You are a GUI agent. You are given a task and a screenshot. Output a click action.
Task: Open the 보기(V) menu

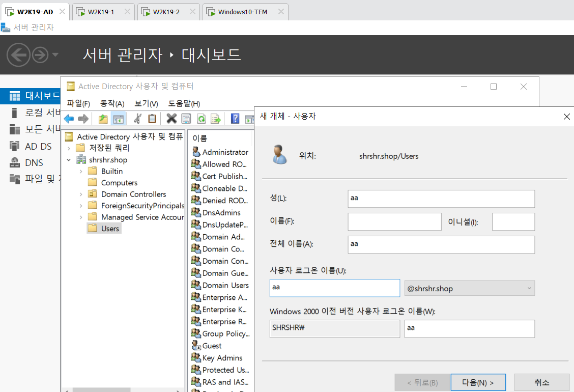(x=146, y=104)
